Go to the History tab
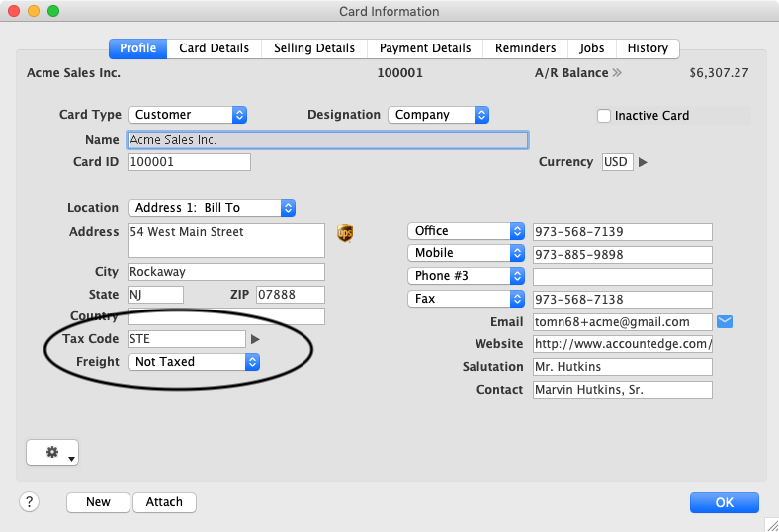 [648, 48]
